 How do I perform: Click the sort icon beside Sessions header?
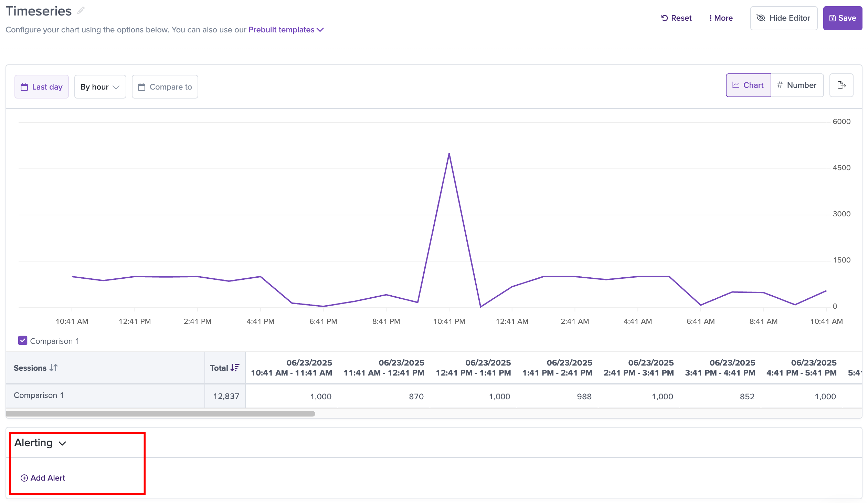click(53, 368)
